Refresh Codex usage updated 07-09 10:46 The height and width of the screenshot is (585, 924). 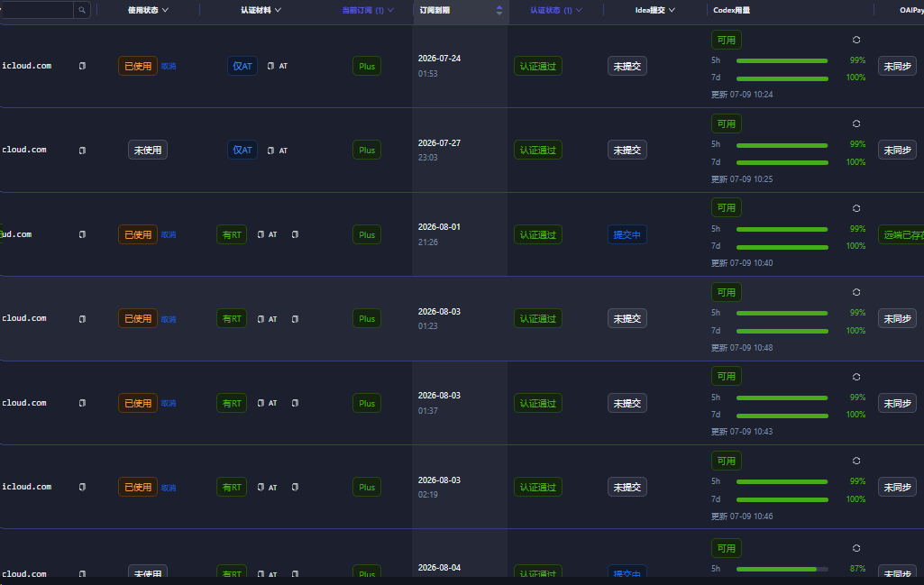pos(856,461)
